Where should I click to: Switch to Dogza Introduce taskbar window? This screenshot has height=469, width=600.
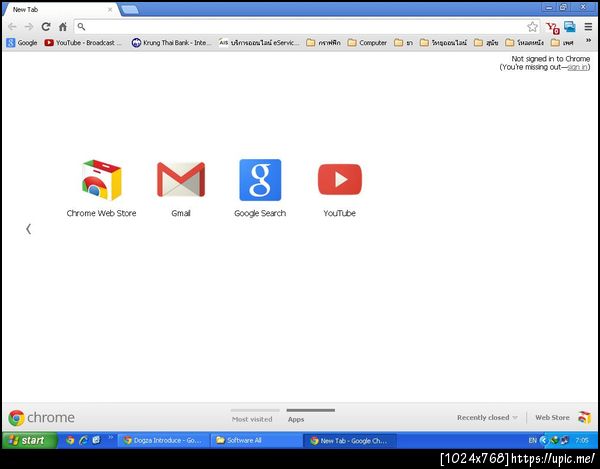tap(163, 440)
